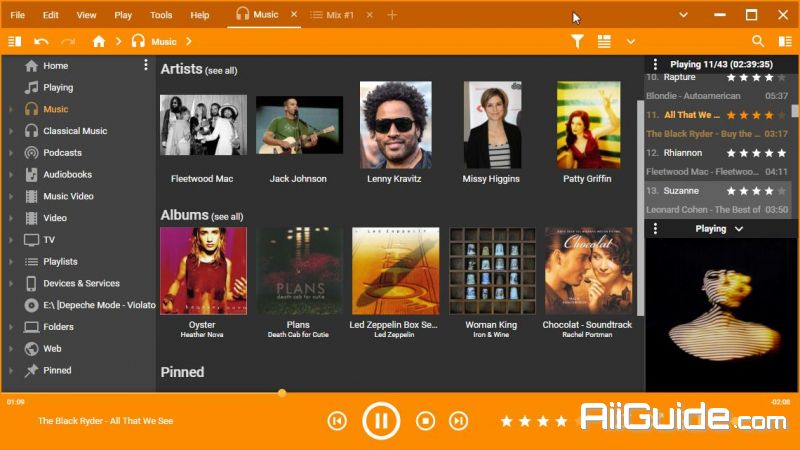Click the redo navigation arrow
Screen dimensions: 800x450
click(68, 41)
